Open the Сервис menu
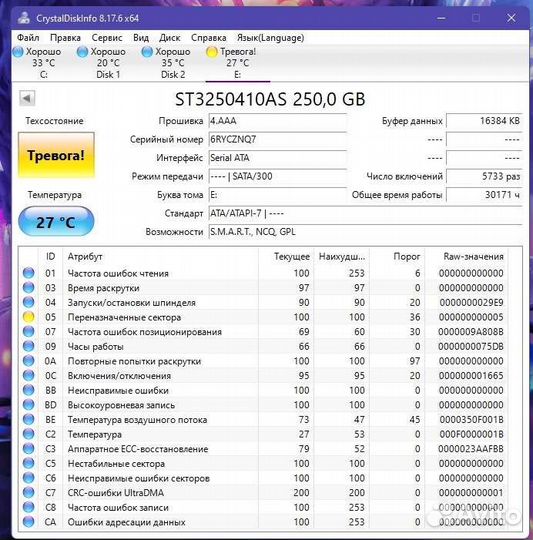 click(x=107, y=38)
